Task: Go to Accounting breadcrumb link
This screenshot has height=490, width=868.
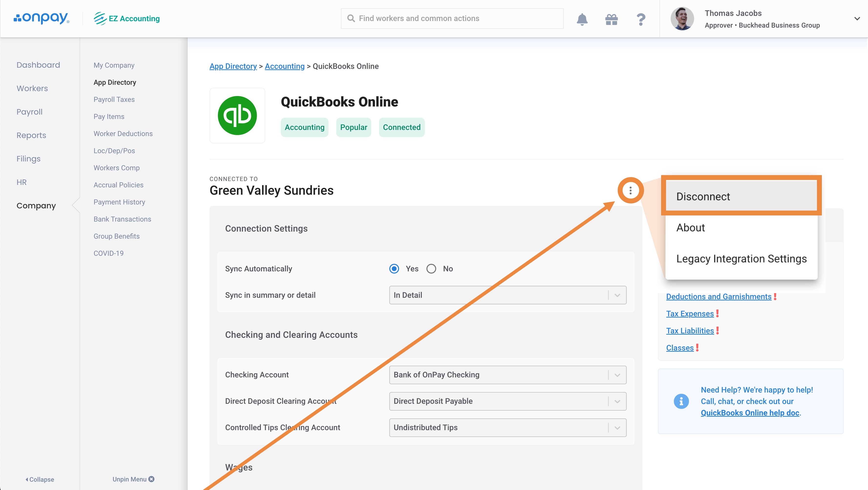Action: pyautogui.click(x=284, y=66)
